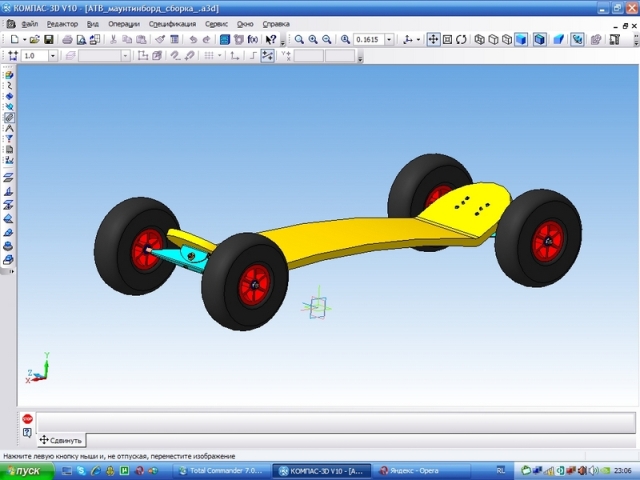Viewport: 640px width, 480px height.
Task: Click the Cut scissors icon
Action: (113, 39)
